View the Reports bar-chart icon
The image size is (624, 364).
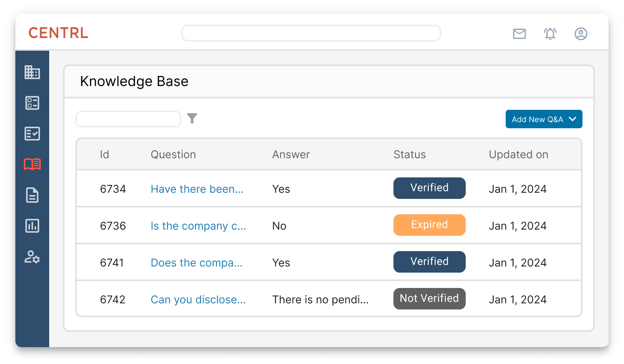coord(33,226)
